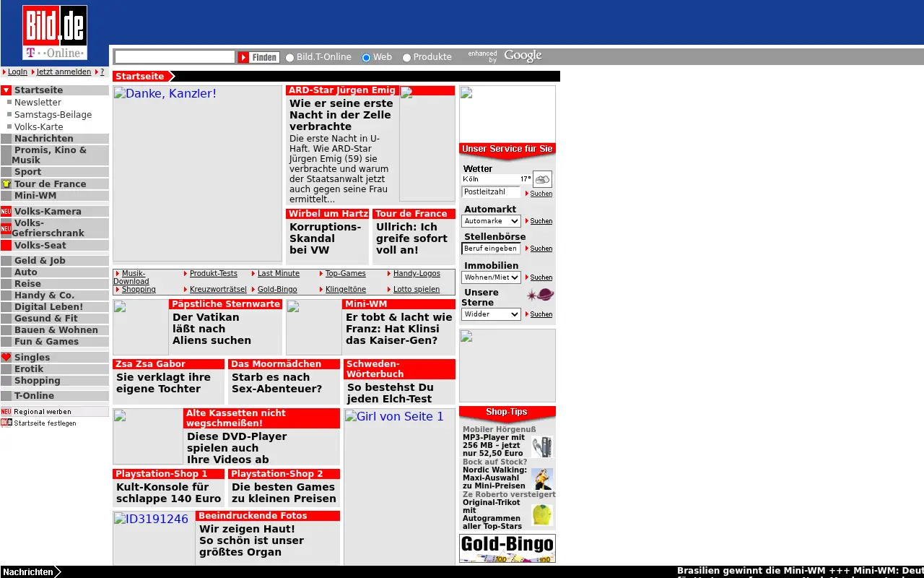Click the weather cloud icon for Köln
Screen dimensions: 924x578
pos(542,179)
